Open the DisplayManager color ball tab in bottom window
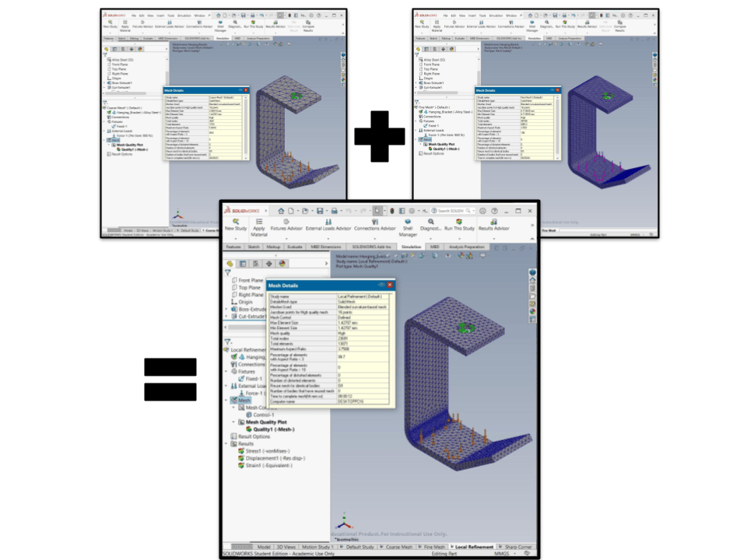Viewport: 747px width, 560px height. coord(282,264)
